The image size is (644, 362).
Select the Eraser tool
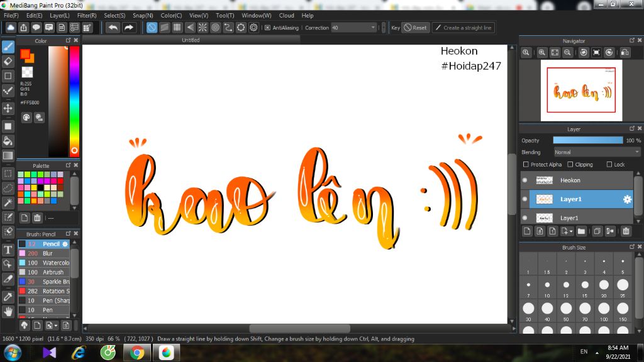point(8,61)
